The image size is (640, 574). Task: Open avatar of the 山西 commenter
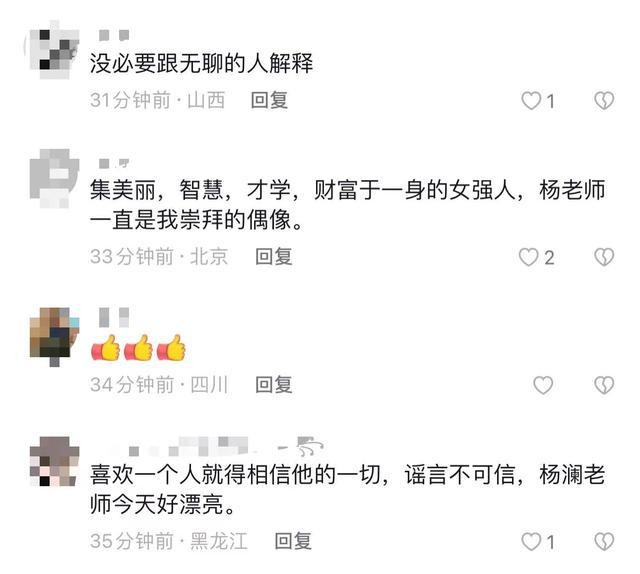pyautogui.click(x=53, y=49)
